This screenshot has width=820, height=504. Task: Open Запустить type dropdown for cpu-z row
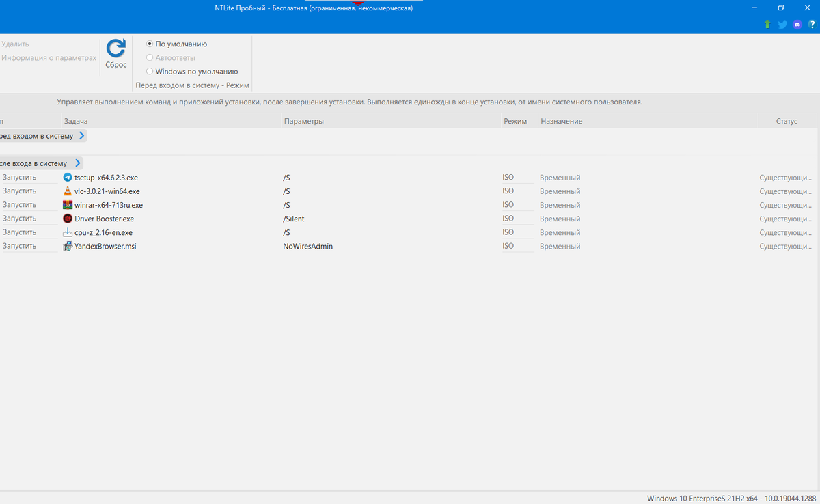pyautogui.click(x=29, y=232)
